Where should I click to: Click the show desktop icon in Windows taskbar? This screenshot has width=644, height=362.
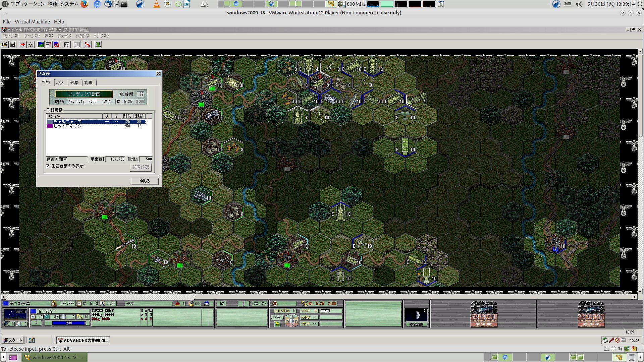coord(32,340)
